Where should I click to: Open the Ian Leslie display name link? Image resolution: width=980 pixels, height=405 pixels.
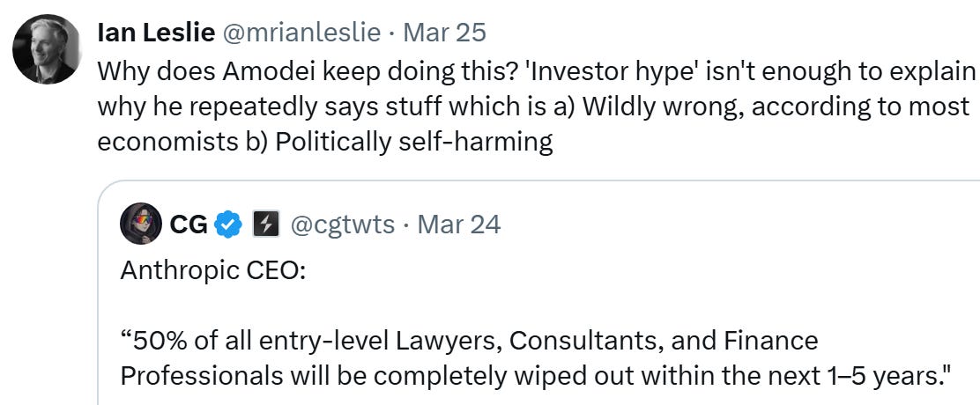(x=156, y=33)
